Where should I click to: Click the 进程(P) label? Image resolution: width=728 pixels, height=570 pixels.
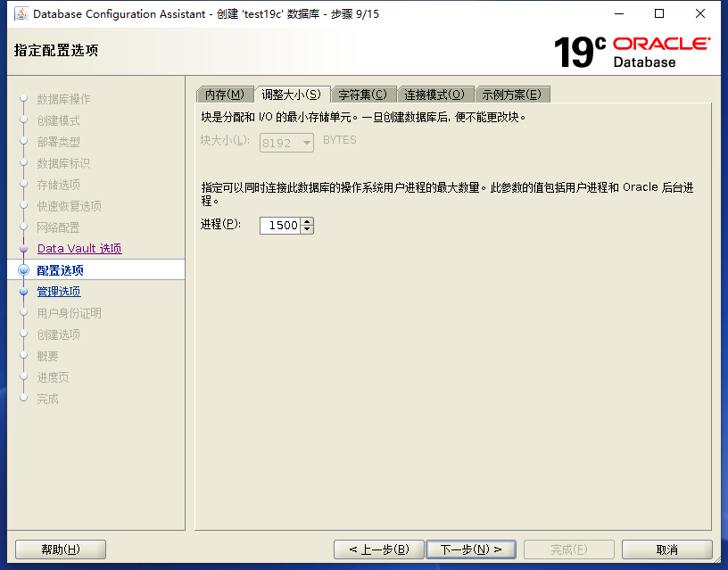pyautogui.click(x=220, y=225)
